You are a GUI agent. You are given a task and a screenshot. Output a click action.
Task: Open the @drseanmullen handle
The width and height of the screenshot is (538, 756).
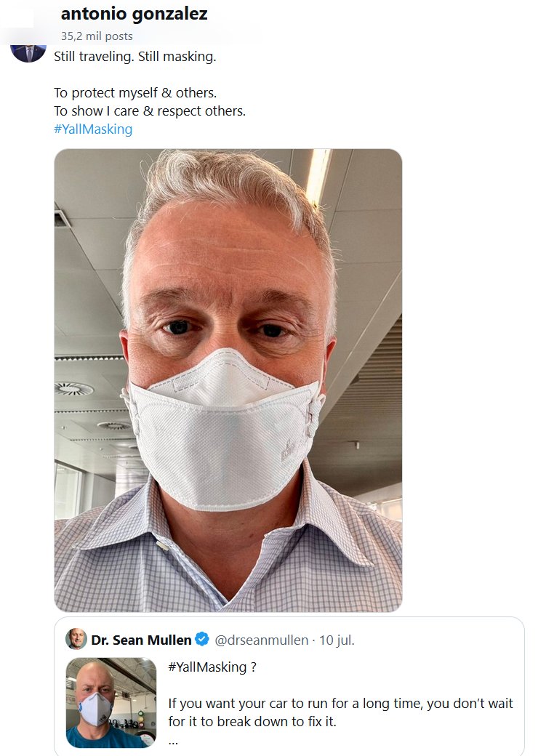258,640
